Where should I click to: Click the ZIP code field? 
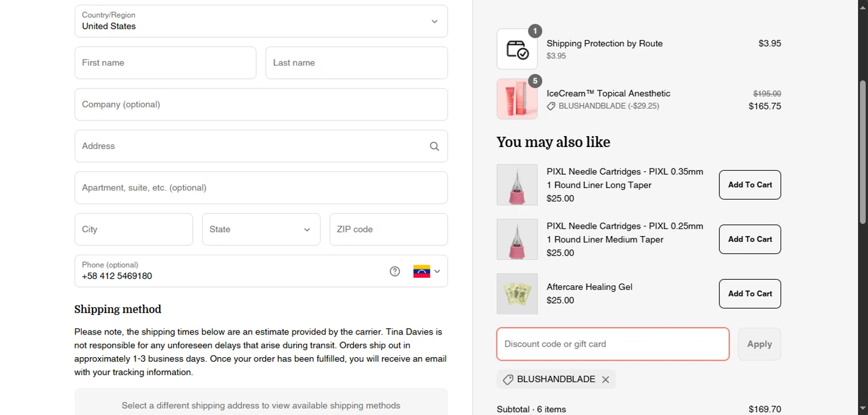[x=389, y=229]
